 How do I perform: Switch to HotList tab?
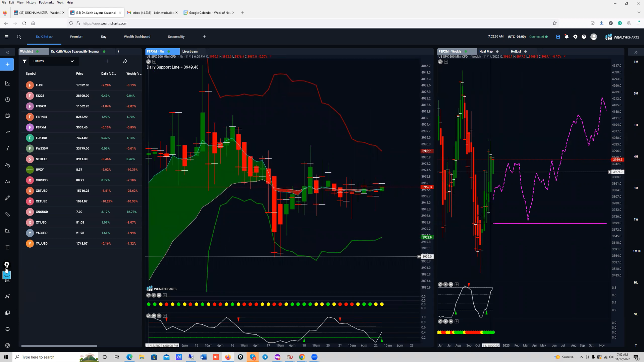pyautogui.click(x=516, y=52)
